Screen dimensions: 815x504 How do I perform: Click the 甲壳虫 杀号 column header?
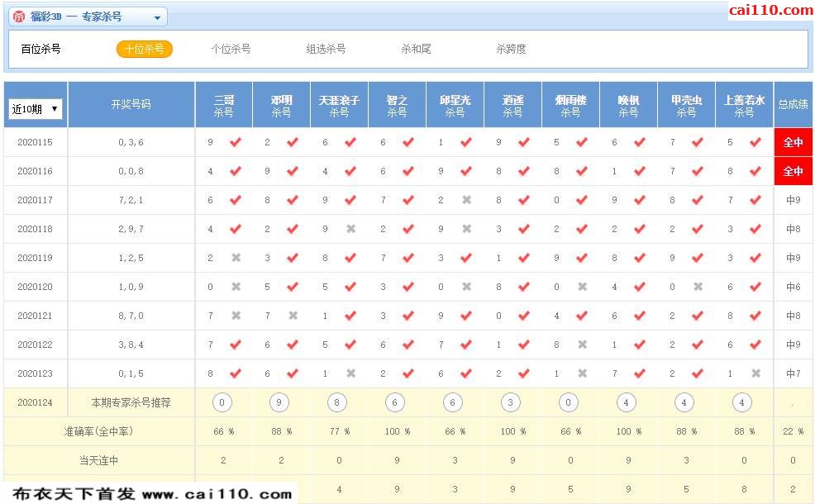point(686,106)
